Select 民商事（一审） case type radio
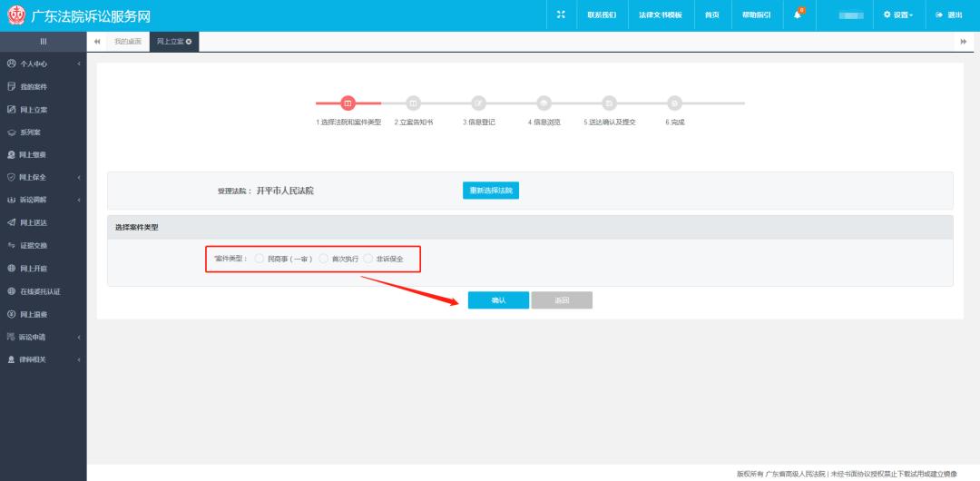Screen dimensions: 980x481 click(260, 259)
